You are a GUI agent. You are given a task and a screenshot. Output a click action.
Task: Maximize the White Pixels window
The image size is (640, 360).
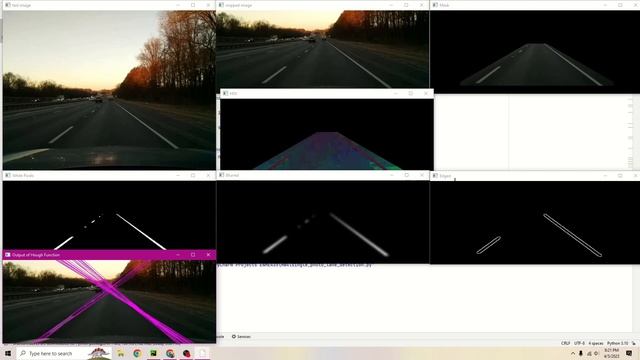tap(193, 176)
